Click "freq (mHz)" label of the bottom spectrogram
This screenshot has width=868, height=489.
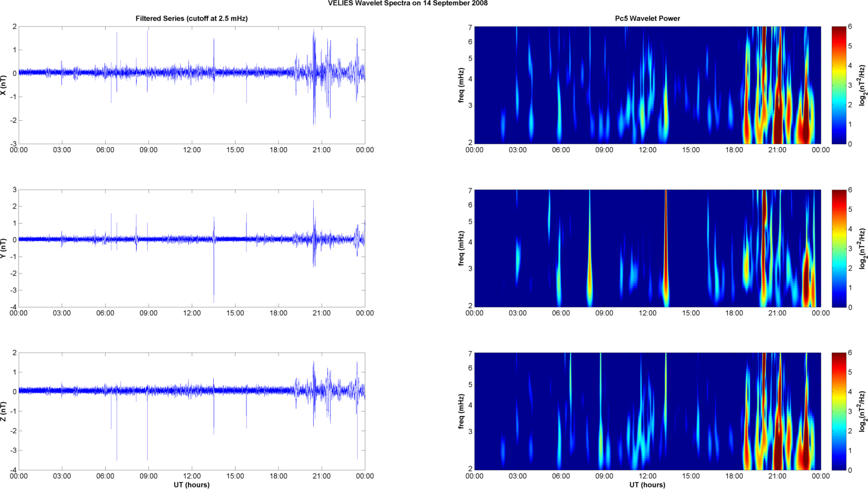point(461,411)
